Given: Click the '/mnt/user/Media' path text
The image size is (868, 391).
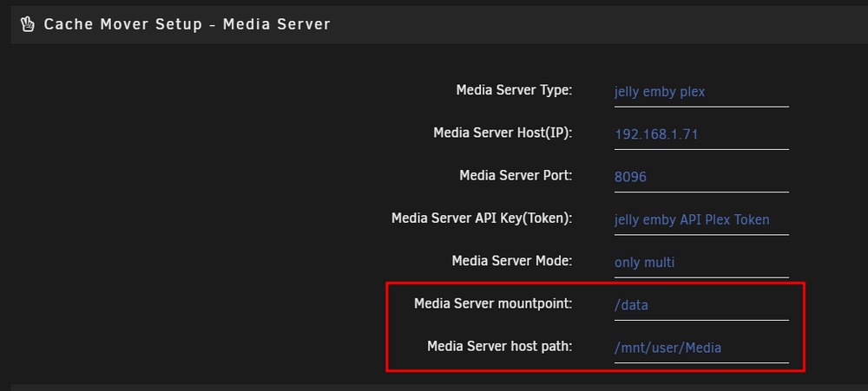Looking at the screenshot, I should 668,349.
